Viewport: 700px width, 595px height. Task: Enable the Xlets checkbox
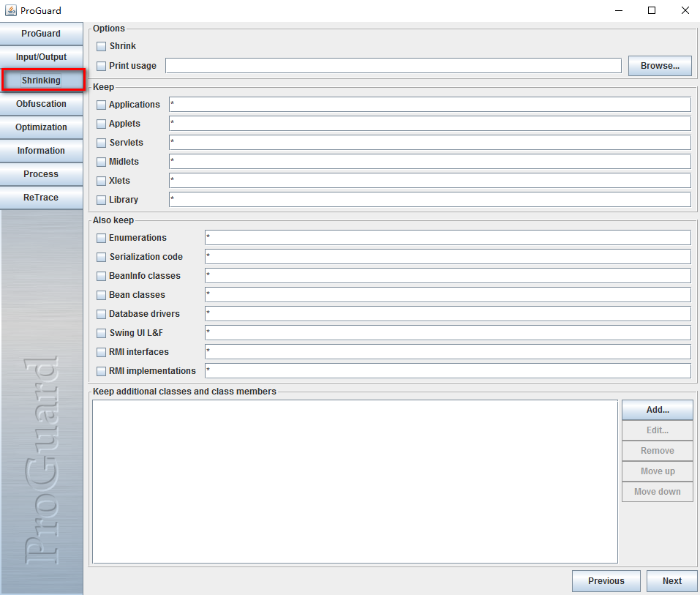click(x=102, y=181)
